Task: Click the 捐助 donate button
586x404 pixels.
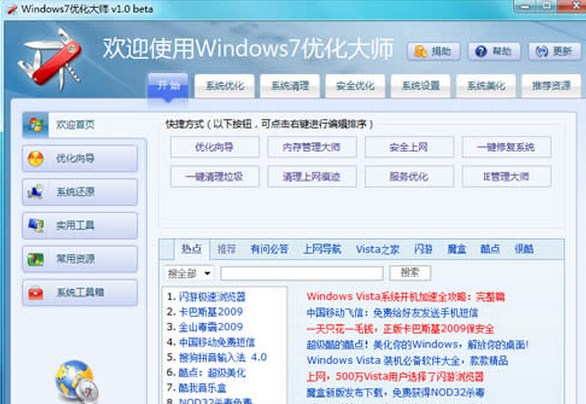Action: (434, 51)
